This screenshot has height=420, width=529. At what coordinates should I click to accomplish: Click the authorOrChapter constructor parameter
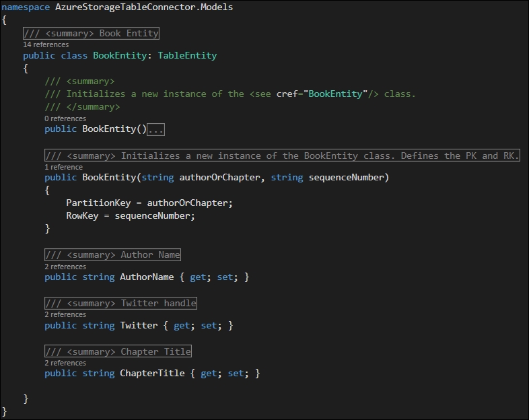click(x=219, y=178)
